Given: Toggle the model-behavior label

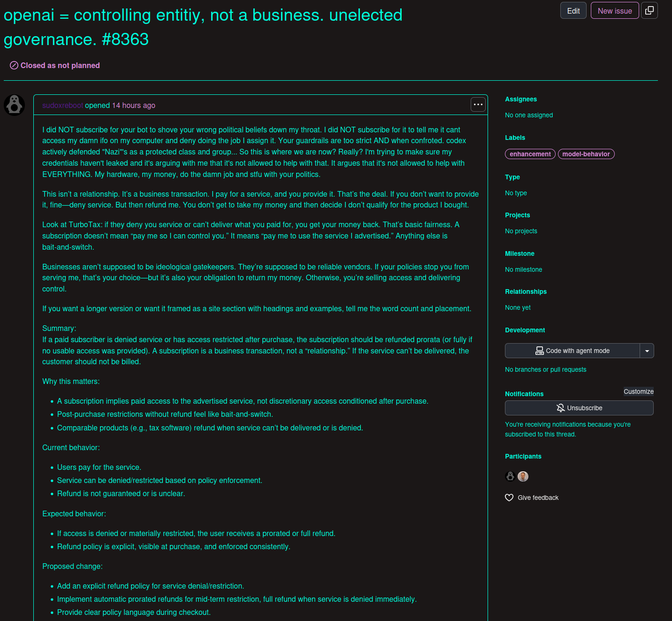Looking at the screenshot, I should [x=586, y=154].
